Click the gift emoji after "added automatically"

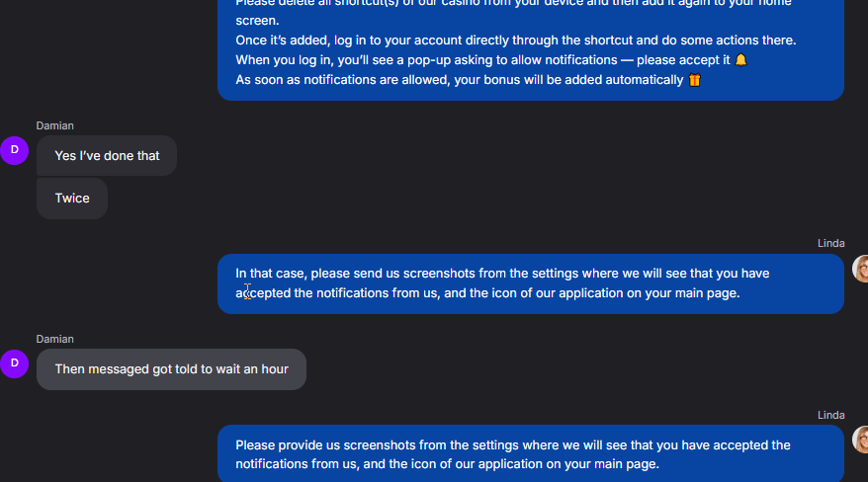[x=695, y=80]
